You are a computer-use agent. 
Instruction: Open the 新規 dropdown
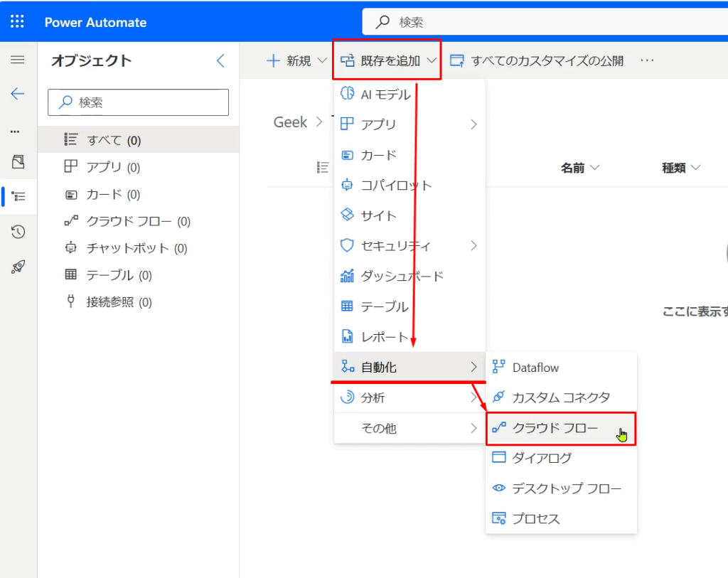[x=296, y=60]
